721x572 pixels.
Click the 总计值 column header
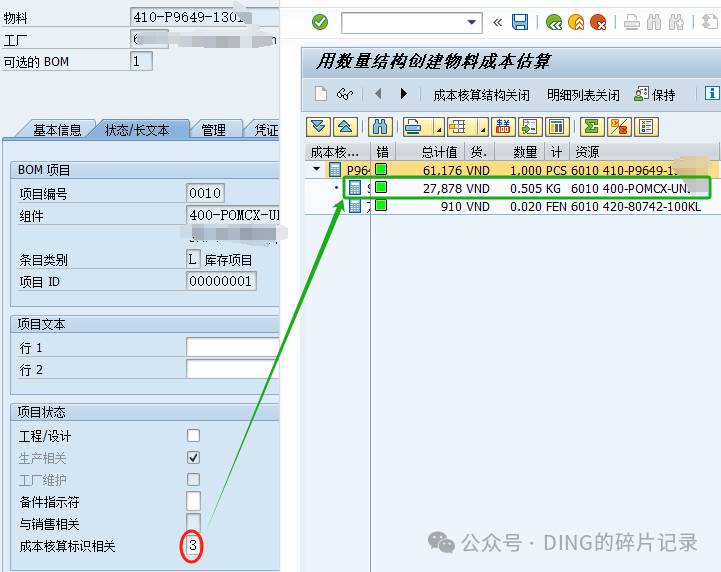pos(430,151)
